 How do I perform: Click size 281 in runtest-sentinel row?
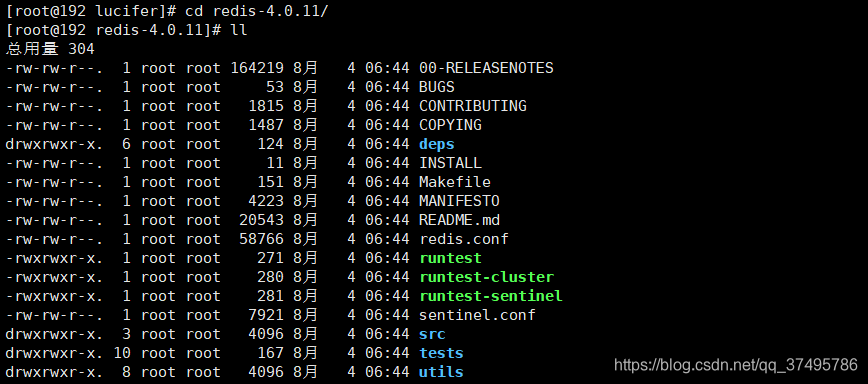click(270, 296)
